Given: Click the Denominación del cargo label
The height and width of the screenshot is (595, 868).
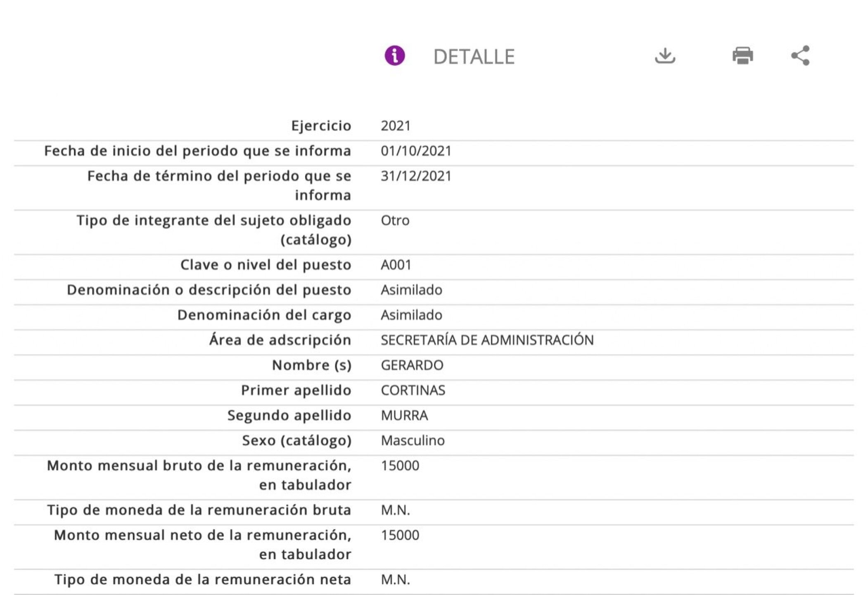Looking at the screenshot, I should tap(264, 315).
